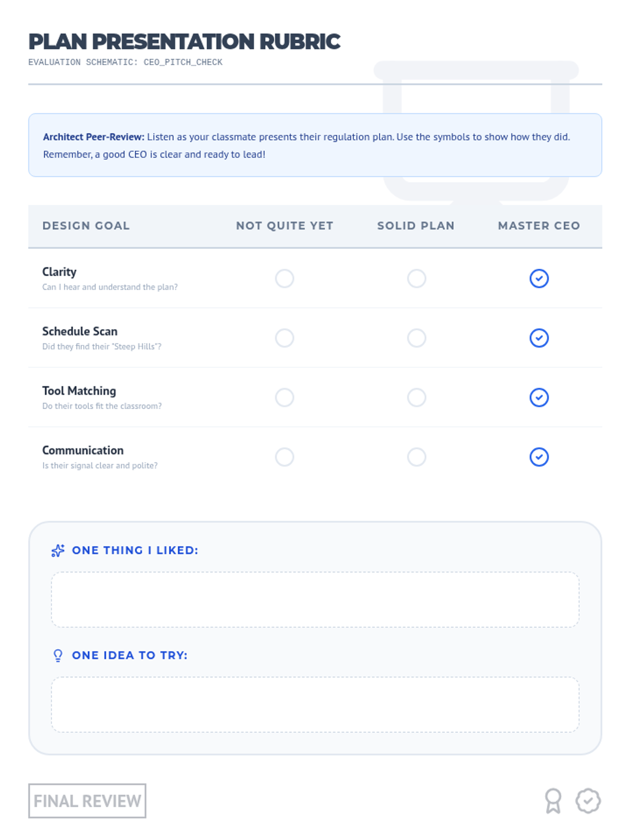Image resolution: width=630 pixels, height=840 pixels.
Task: Click the award ribbon icon
Action: [x=553, y=801]
